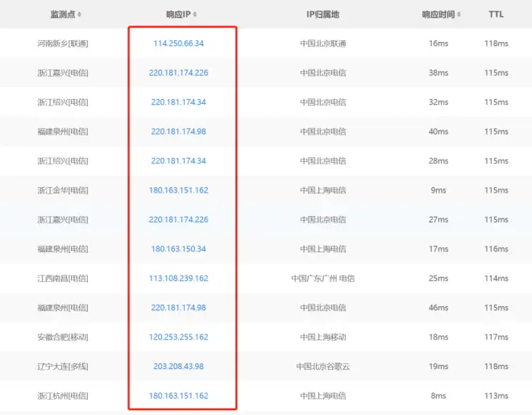Open 220.181.174.98 link in the 46ms row
The width and height of the screenshot is (532, 415).
[x=178, y=308]
